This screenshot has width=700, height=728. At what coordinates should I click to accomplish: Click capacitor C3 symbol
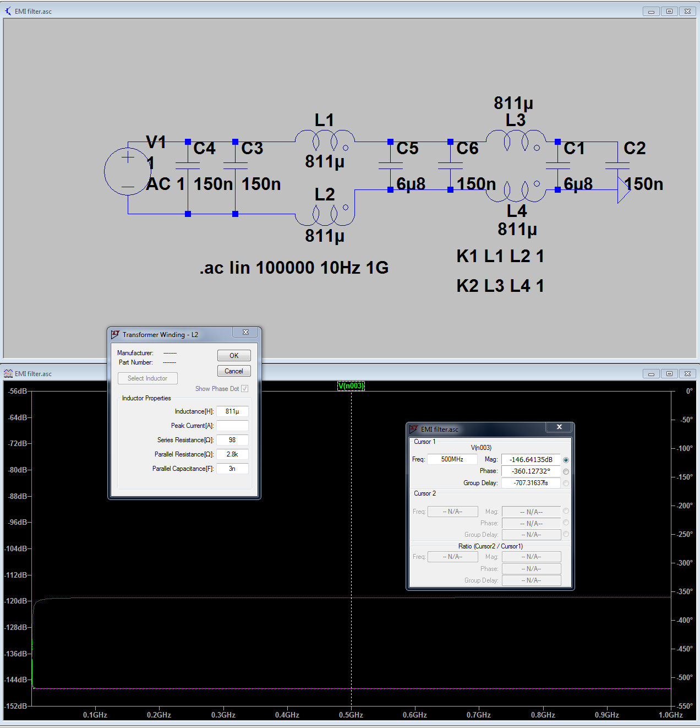click(236, 165)
